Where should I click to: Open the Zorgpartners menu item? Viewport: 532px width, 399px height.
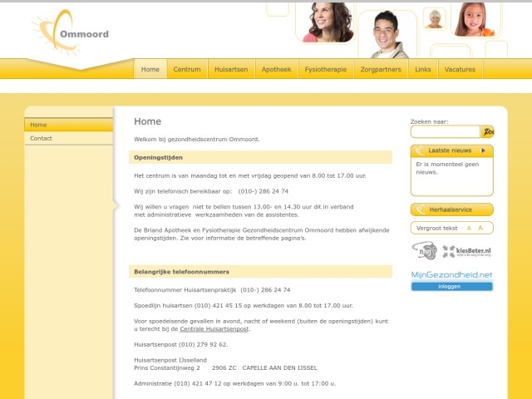click(382, 70)
